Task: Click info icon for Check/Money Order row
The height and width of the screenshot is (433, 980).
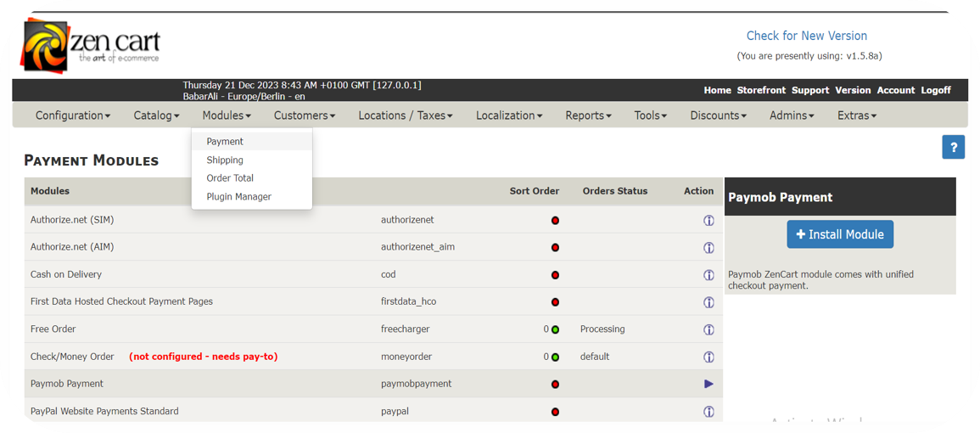Action: coord(708,357)
